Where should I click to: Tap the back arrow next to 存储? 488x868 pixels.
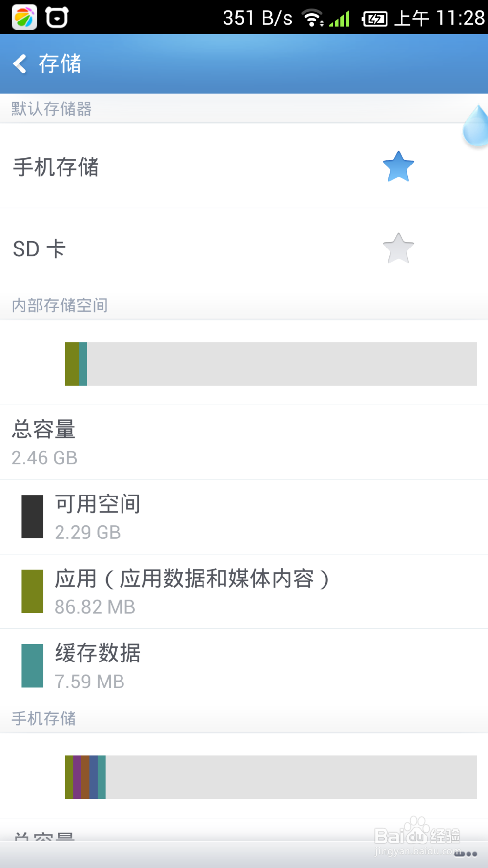tap(20, 64)
